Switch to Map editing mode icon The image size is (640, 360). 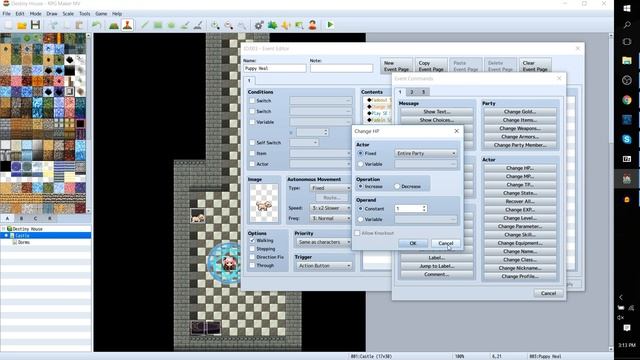click(114, 25)
